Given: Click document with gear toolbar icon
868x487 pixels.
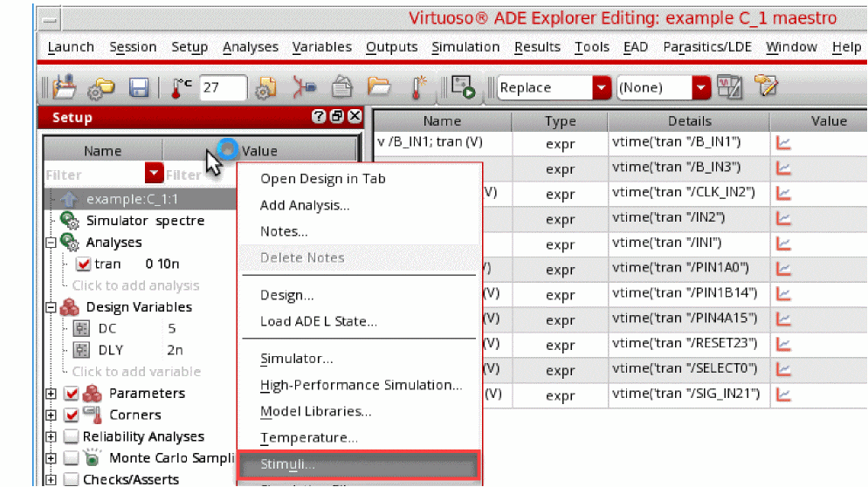Looking at the screenshot, I should coord(265,87).
